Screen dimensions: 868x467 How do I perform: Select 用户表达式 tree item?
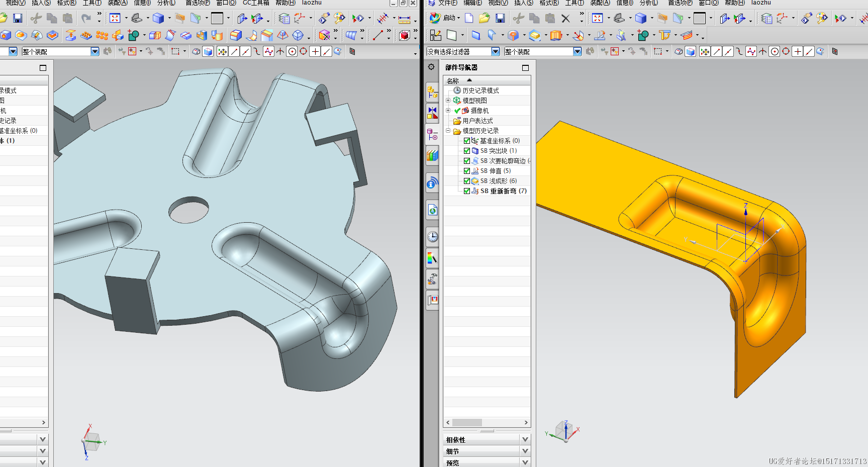tap(477, 121)
